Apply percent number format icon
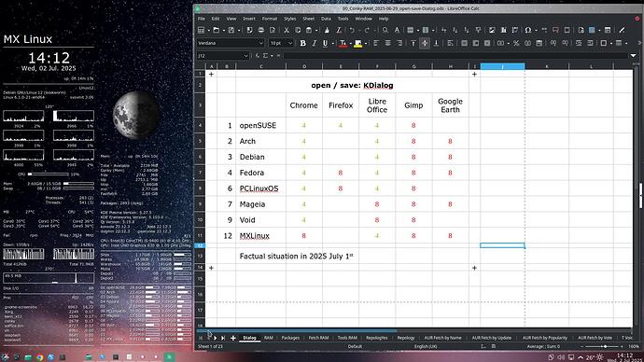Screen dimensions: 644x362 [516, 43]
